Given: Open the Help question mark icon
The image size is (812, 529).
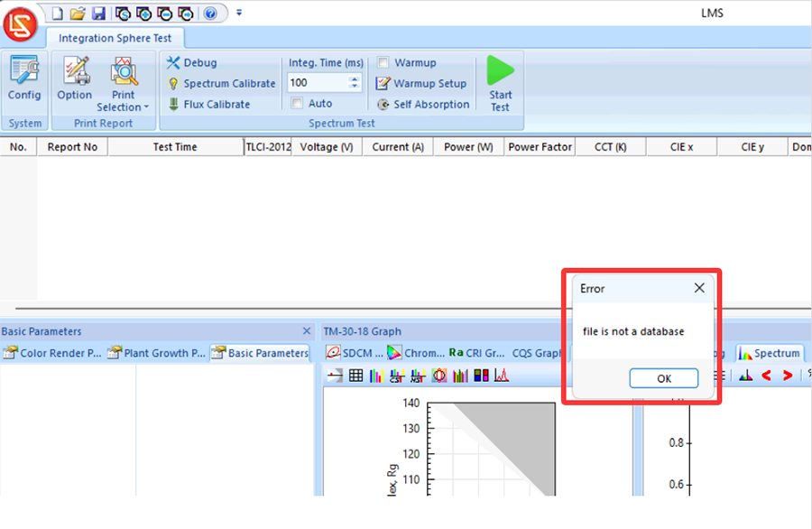Looking at the screenshot, I should coord(210,14).
